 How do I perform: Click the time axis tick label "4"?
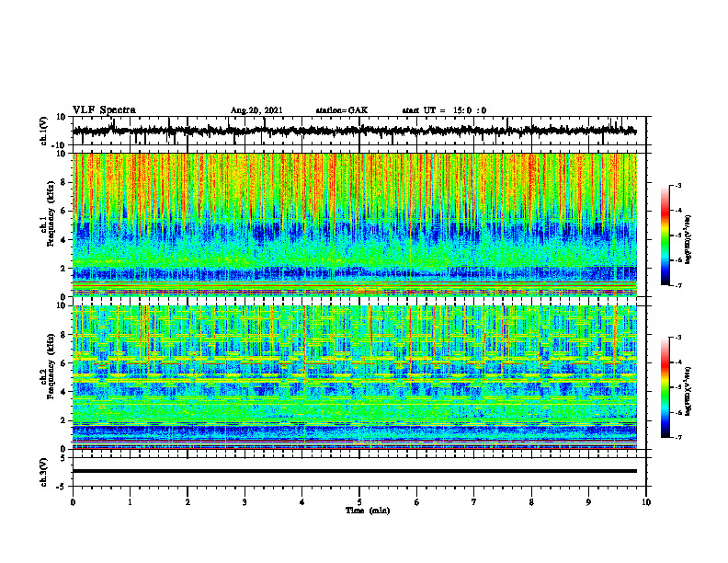(x=301, y=502)
